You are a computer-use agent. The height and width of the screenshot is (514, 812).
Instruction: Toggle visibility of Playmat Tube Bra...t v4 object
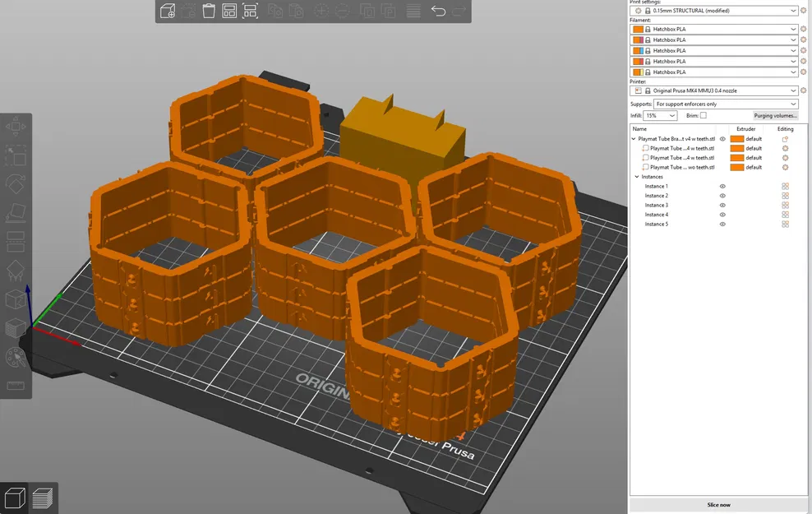(x=722, y=139)
